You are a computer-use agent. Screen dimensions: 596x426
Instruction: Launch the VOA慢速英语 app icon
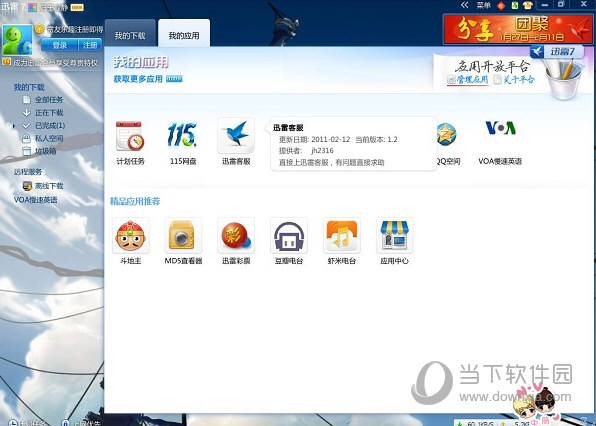[500, 128]
